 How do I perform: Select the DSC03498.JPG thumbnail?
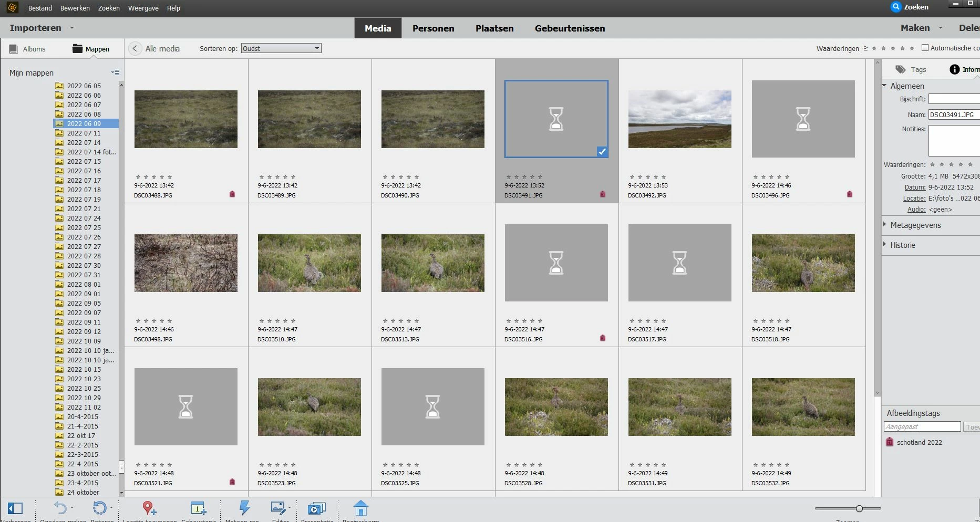pyautogui.click(x=185, y=263)
